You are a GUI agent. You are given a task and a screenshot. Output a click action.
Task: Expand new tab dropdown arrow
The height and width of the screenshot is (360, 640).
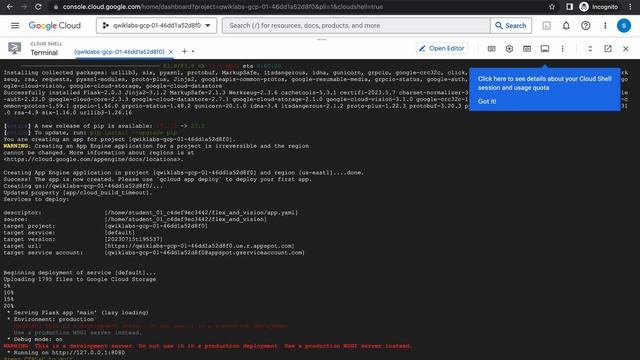coord(193,52)
